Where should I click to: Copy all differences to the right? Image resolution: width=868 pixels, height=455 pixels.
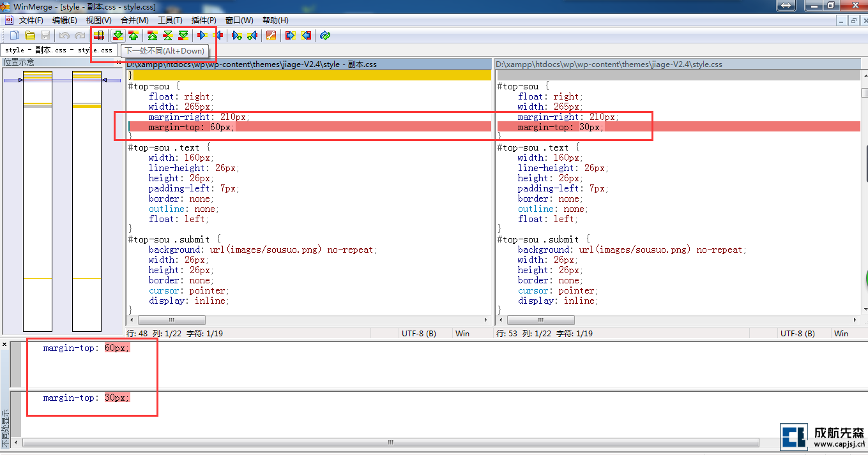291,36
